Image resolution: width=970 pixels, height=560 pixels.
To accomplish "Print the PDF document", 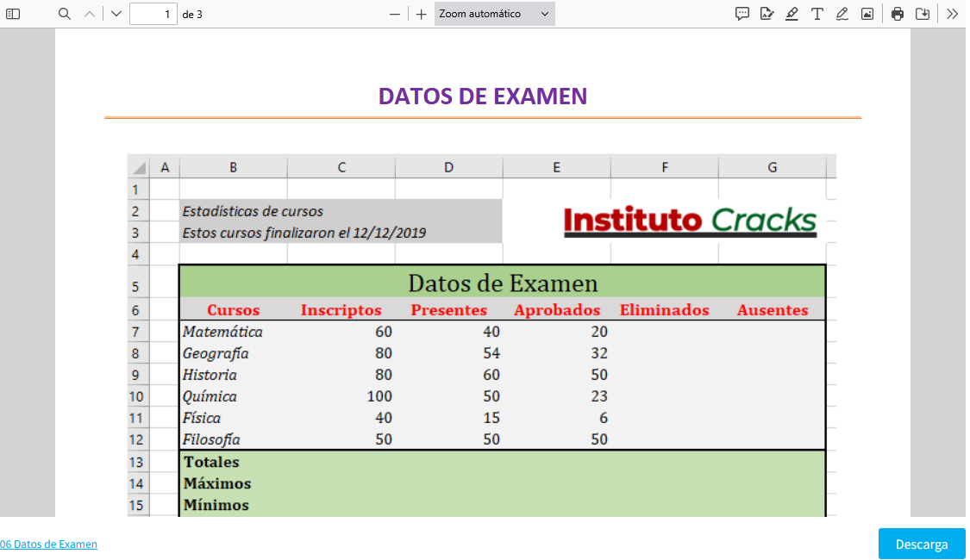I will 898,14.
